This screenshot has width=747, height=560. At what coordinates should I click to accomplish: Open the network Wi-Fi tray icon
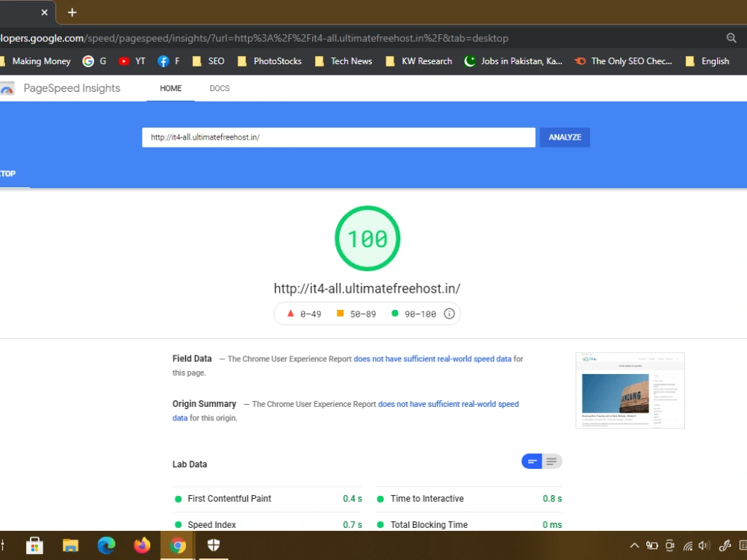click(x=687, y=546)
